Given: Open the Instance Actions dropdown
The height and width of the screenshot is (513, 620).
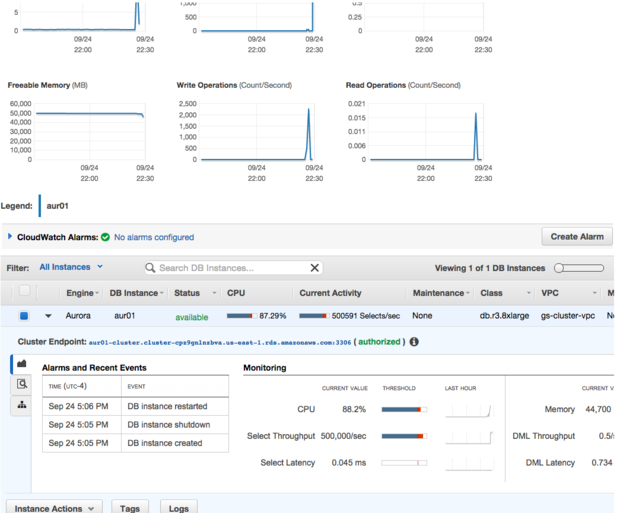Looking at the screenshot, I should coord(54,507).
